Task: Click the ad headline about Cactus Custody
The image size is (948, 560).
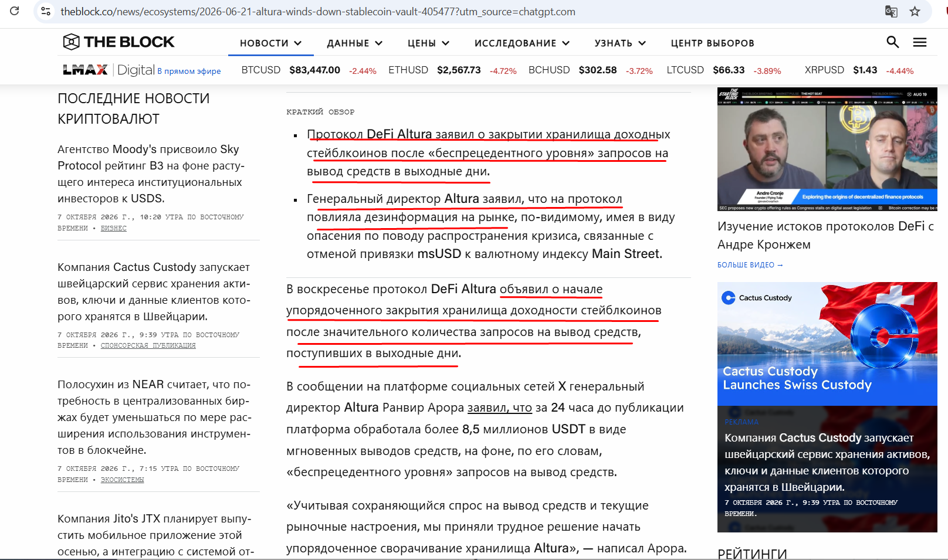Action: [827, 462]
